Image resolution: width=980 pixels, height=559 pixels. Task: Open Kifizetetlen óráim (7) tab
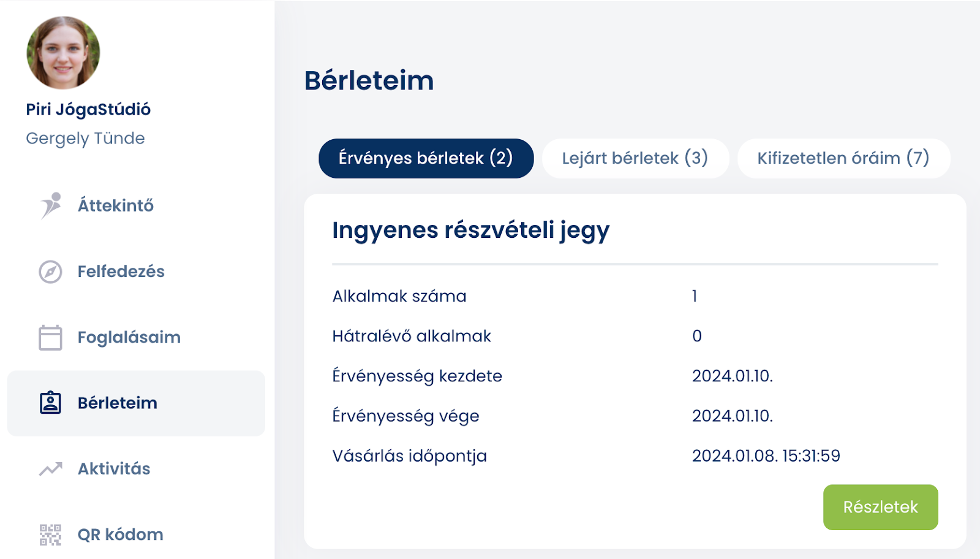coord(843,158)
